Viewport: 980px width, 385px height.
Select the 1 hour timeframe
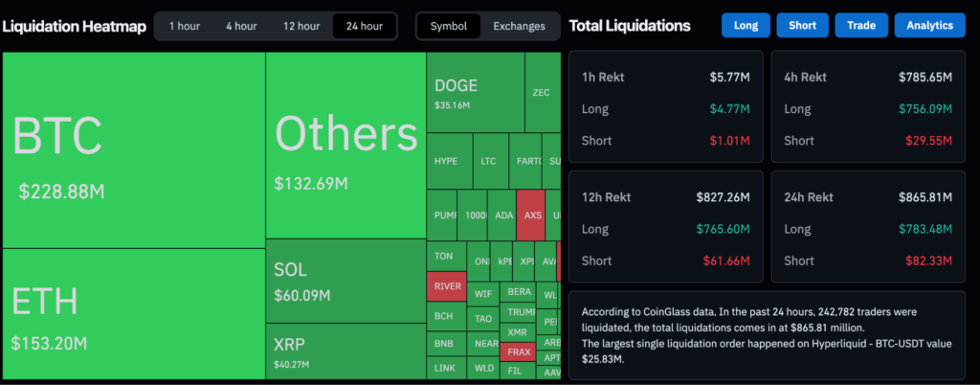pos(185,26)
